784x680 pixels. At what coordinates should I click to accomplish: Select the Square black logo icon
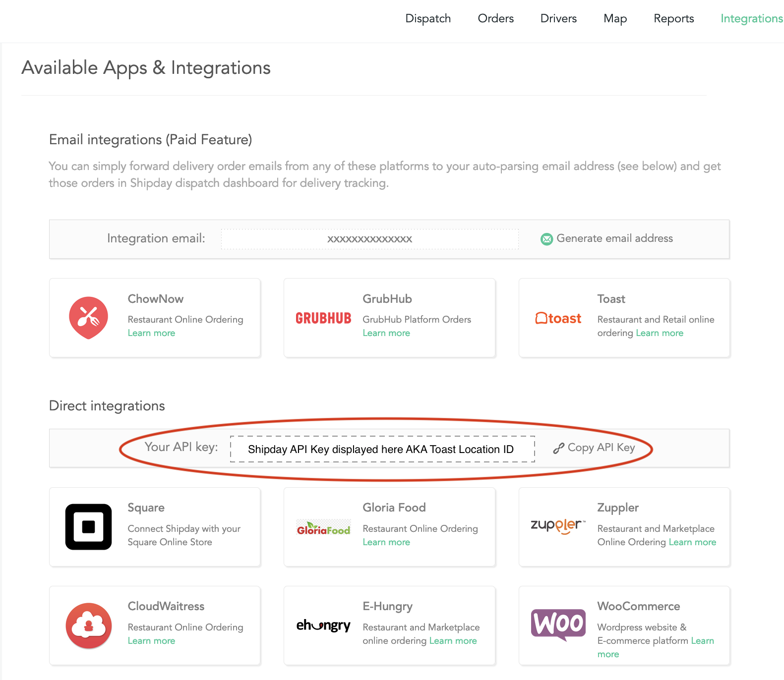click(88, 527)
